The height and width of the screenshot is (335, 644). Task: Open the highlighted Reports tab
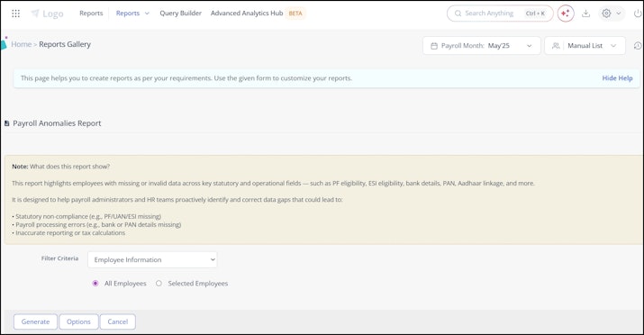pos(128,14)
